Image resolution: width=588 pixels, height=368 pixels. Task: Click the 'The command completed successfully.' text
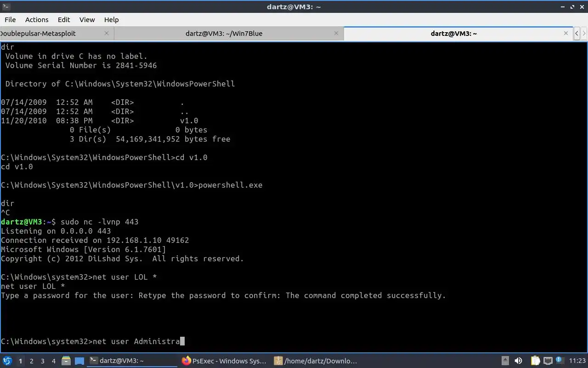(x=366, y=295)
